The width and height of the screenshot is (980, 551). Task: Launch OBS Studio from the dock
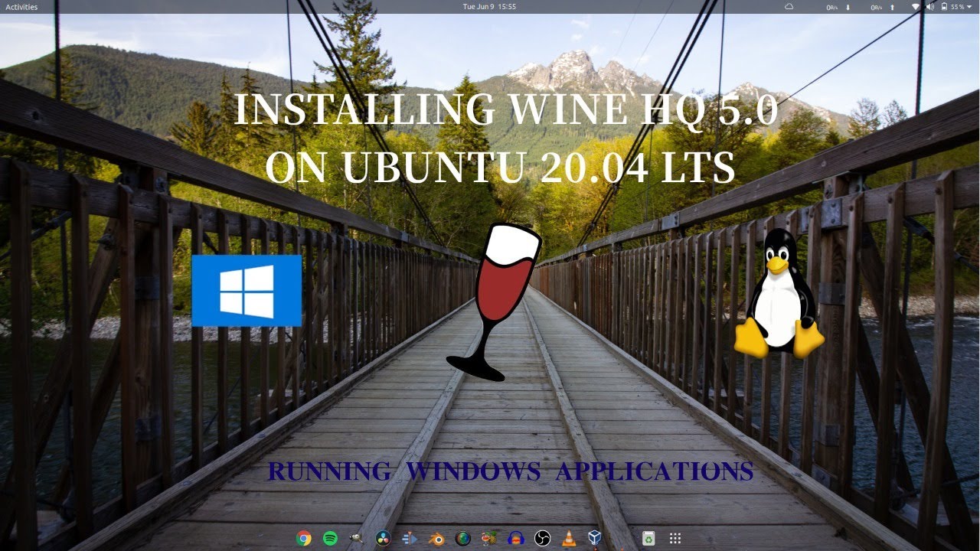[x=542, y=538]
